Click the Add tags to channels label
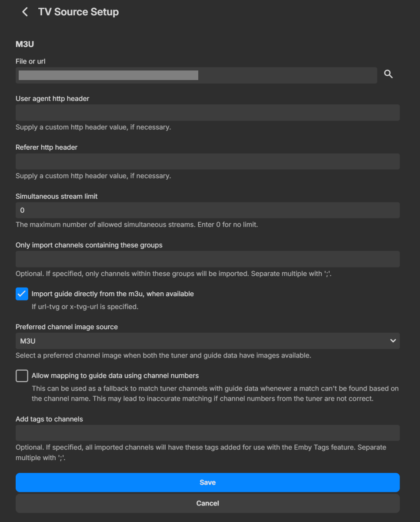Screen dimensions: 420x522 click(48, 418)
